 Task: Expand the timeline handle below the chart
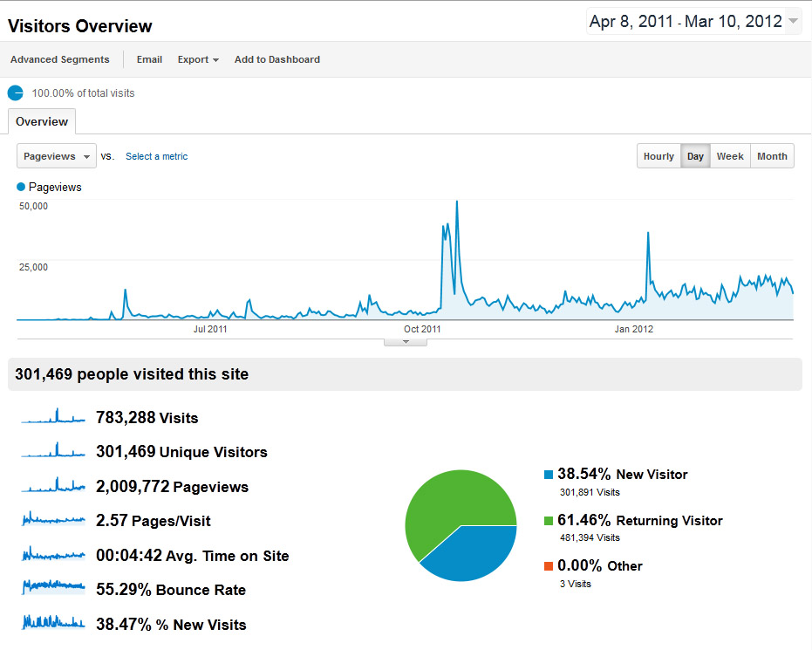coord(406,342)
